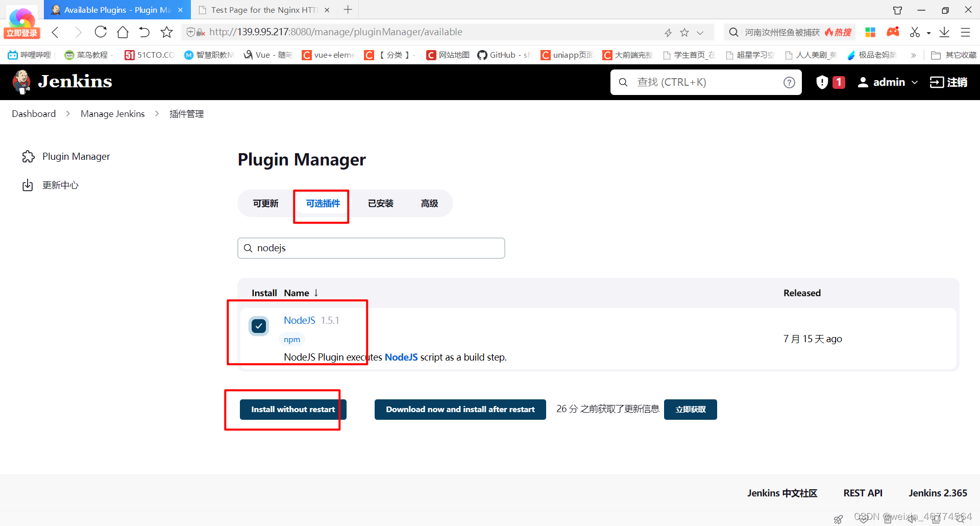Click the 热搜 hot search suggestion
The height and width of the screenshot is (526, 980).
(x=838, y=32)
